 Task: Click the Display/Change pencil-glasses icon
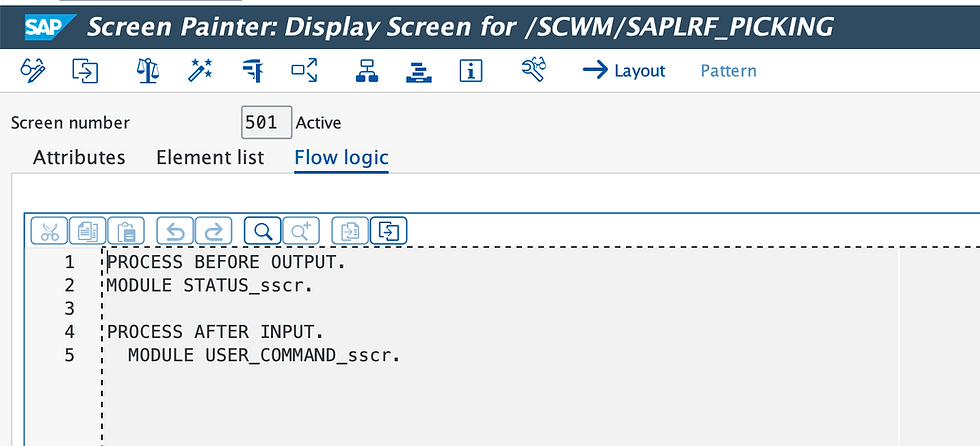pyautogui.click(x=33, y=70)
